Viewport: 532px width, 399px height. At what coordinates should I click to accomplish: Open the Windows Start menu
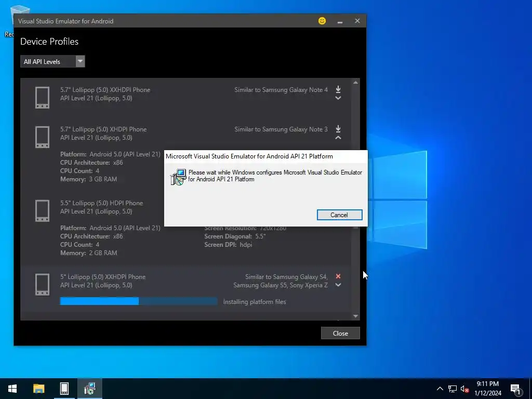click(12, 389)
